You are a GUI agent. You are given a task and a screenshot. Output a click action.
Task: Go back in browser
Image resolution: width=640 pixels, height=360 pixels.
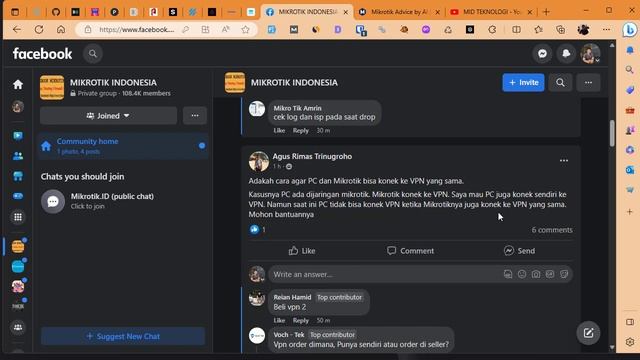pyautogui.click(x=17, y=29)
